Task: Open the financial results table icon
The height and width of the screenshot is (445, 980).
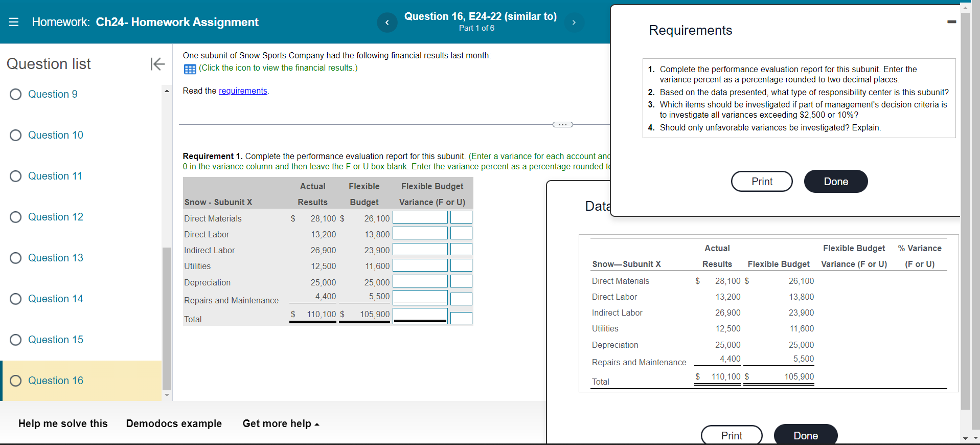Action: pyautogui.click(x=190, y=69)
